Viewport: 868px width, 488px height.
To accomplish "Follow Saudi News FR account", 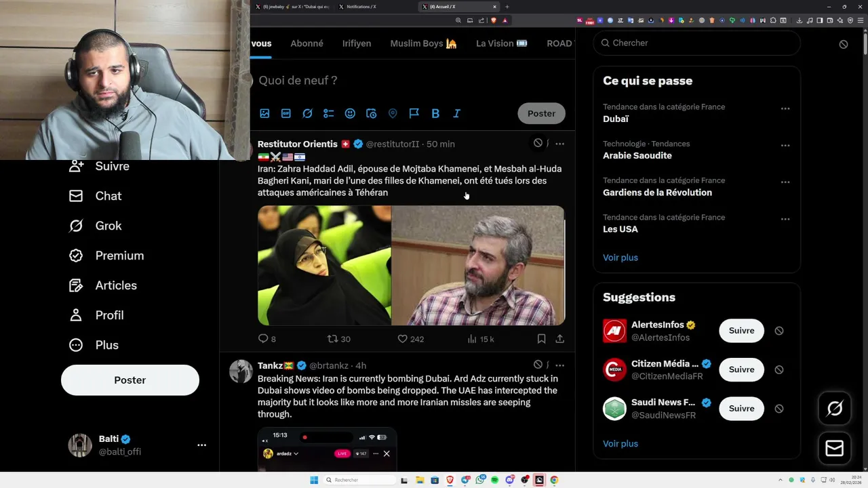I will tap(741, 409).
